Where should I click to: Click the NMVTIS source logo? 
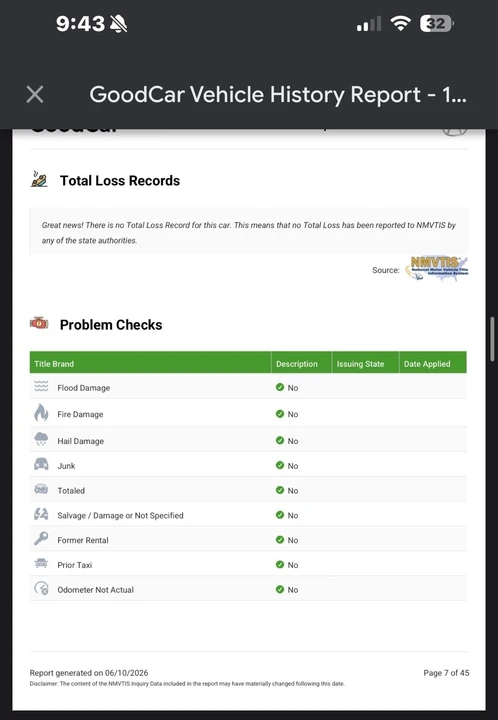[436, 268]
